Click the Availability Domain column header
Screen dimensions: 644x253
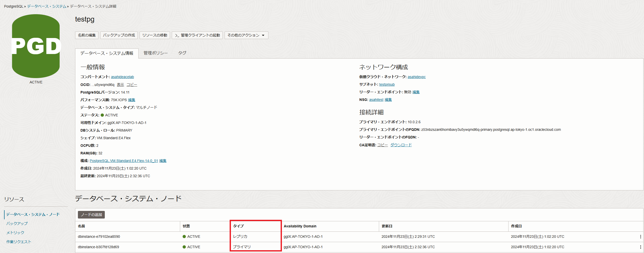click(x=300, y=226)
